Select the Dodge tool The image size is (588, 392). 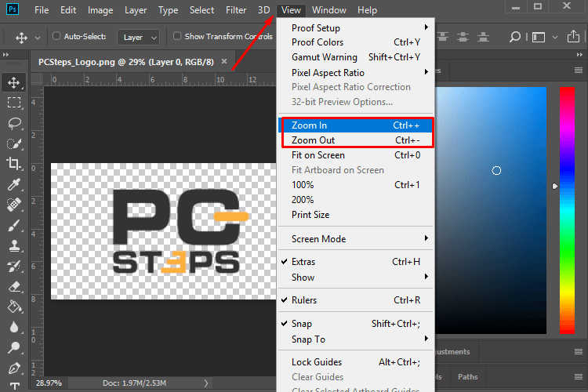pyautogui.click(x=14, y=347)
